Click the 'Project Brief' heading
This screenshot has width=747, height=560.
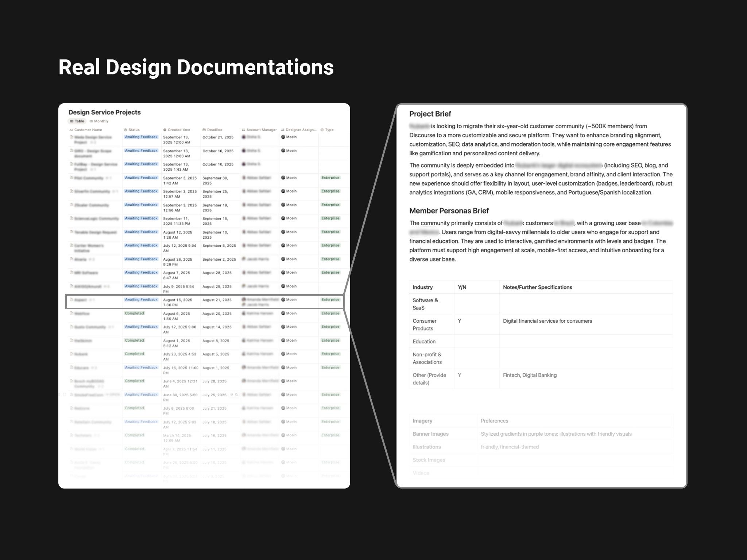430,114
